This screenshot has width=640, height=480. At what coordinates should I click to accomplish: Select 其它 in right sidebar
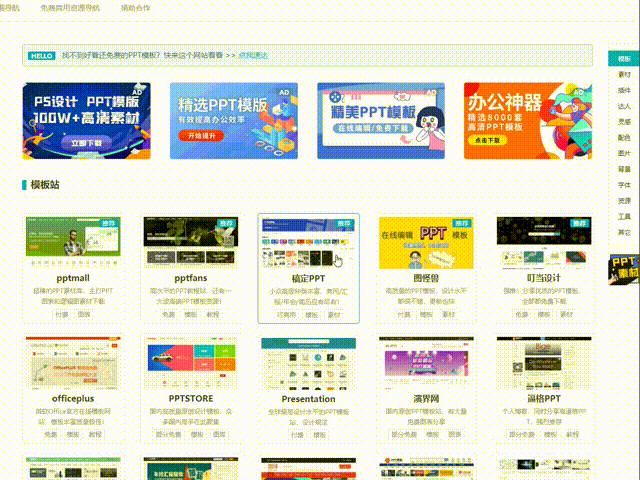point(624,232)
